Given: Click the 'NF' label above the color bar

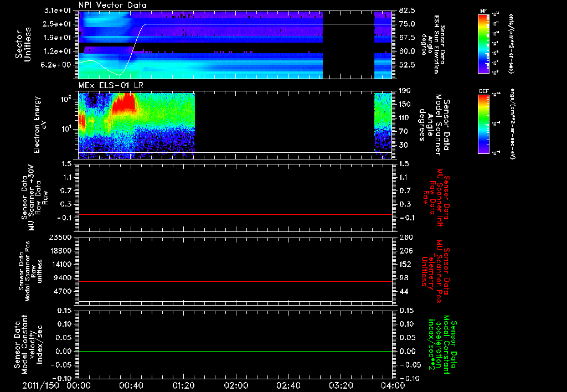Looking at the screenshot, I should [483, 11].
